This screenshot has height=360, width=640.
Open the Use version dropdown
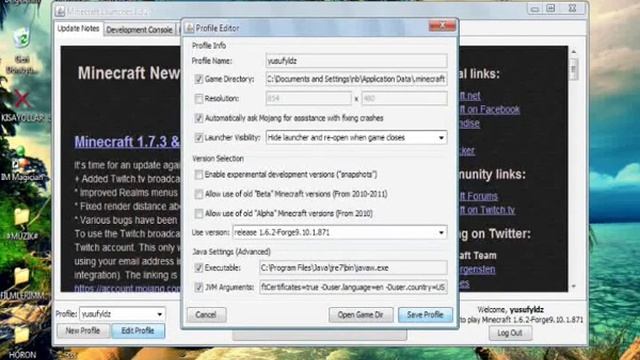(340, 232)
